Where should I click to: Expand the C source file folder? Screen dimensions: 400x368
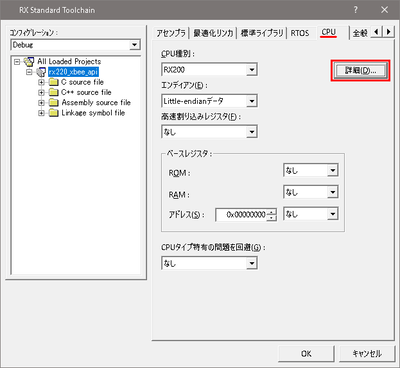[41, 82]
